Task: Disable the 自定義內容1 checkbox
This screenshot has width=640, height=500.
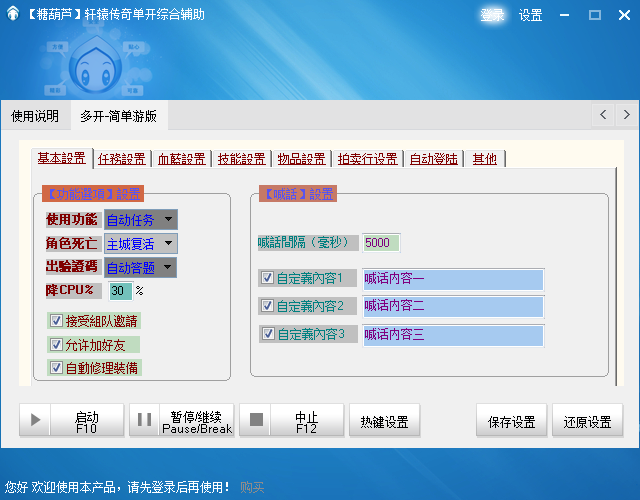Action: (267, 278)
